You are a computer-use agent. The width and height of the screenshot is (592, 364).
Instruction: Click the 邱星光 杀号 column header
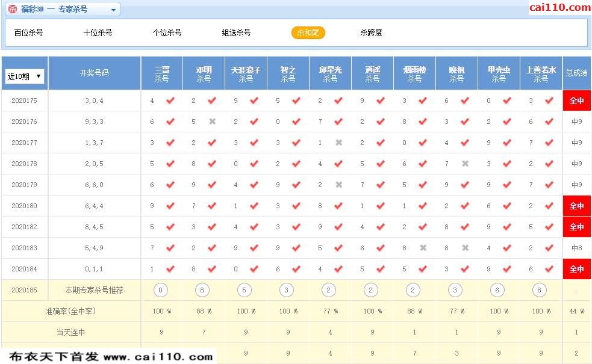(x=331, y=73)
